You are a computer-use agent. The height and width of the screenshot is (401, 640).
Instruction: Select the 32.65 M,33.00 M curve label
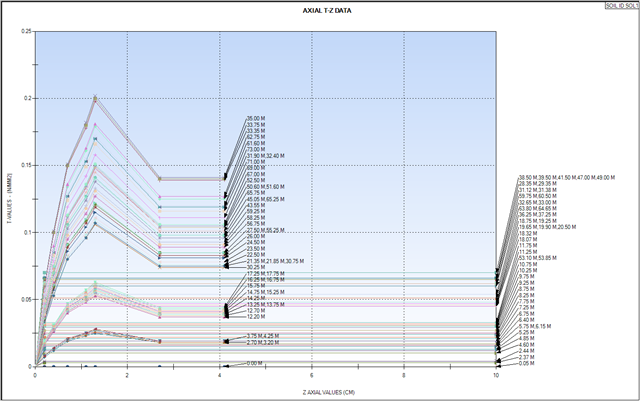tap(538, 203)
